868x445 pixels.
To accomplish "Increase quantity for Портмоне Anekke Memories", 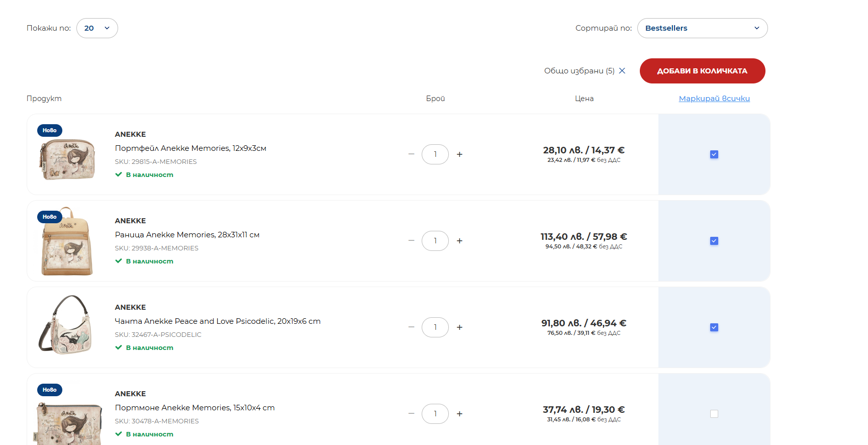I will click(x=459, y=414).
